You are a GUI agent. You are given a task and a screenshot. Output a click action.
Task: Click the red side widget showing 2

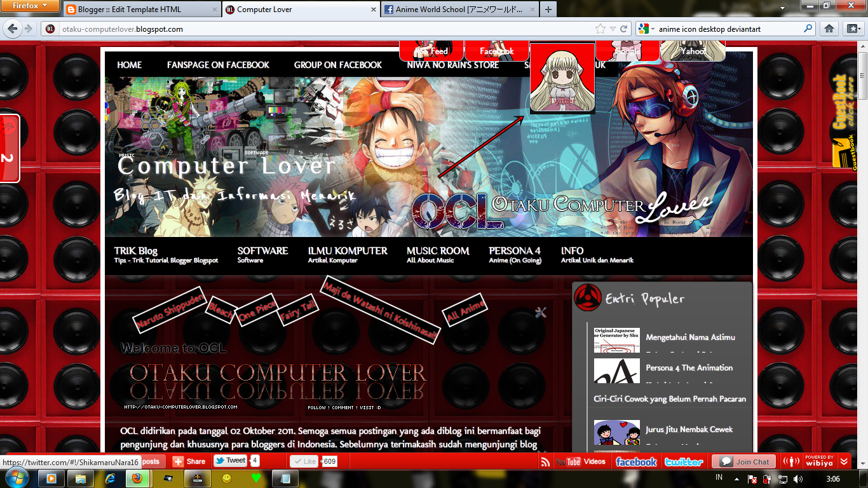pyautogui.click(x=9, y=148)
